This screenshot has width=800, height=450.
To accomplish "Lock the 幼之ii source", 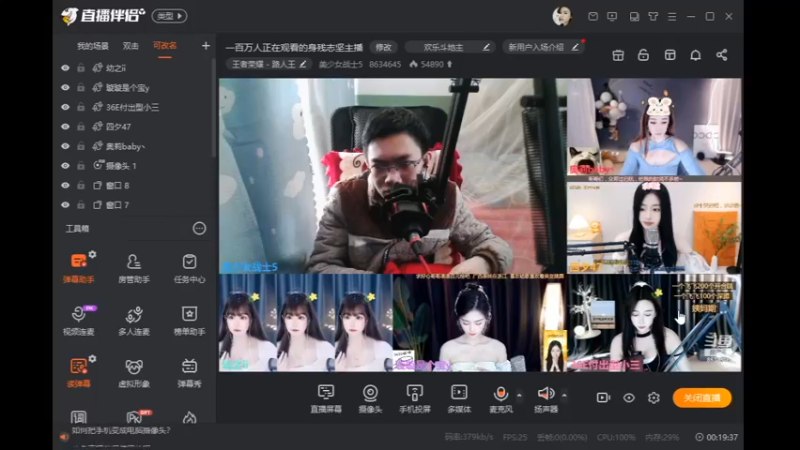I will coord(81,68).
